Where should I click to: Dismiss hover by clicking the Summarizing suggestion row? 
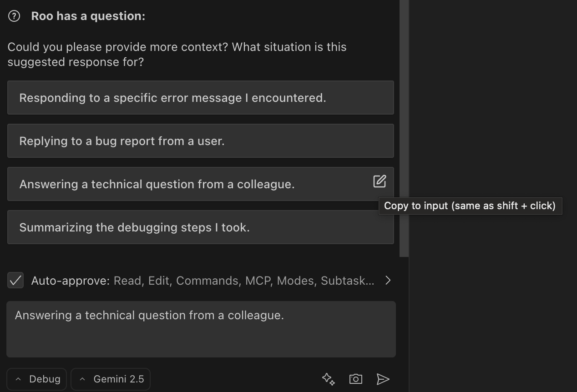pos(200,227)
